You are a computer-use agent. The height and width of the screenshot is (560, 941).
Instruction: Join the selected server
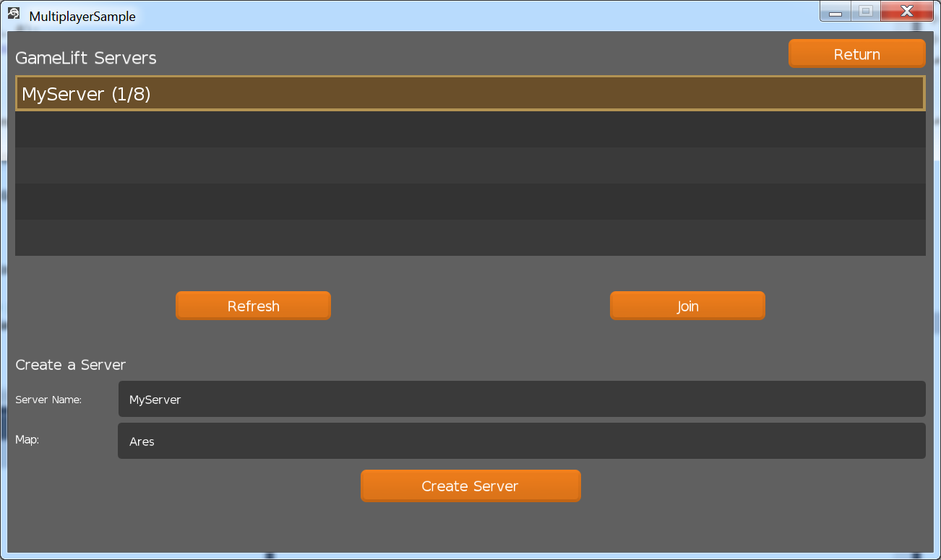click(x=687, y=306)
